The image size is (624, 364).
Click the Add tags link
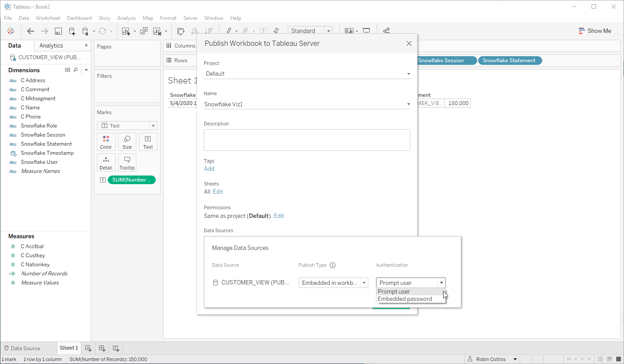[209, 169]
